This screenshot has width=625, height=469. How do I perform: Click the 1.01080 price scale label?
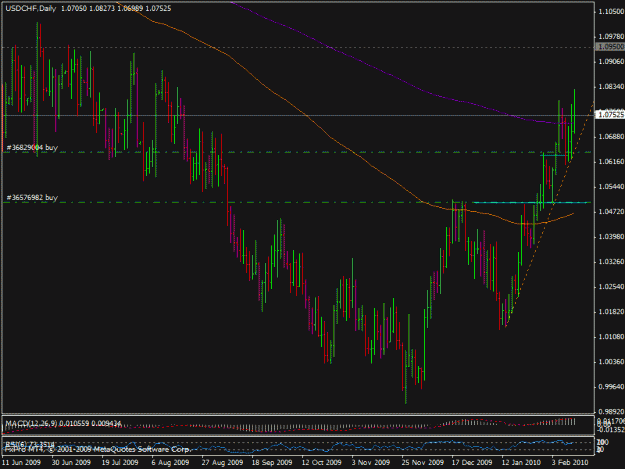click(x=611, y=337)
